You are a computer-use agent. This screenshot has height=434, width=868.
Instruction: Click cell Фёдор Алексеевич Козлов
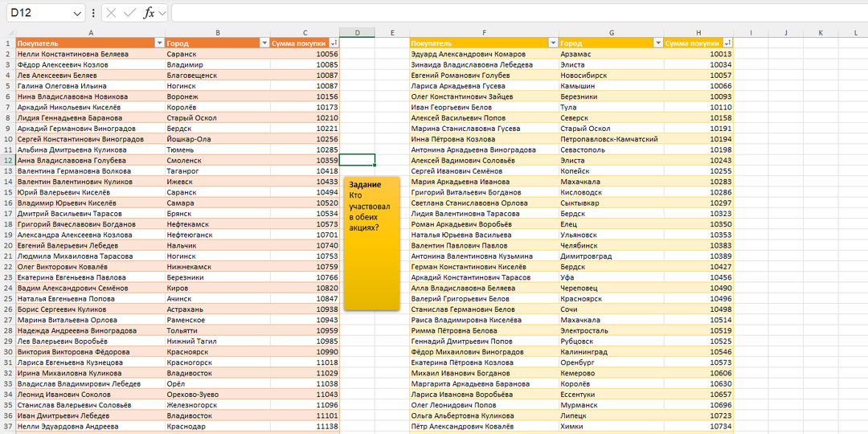point(91,65)
